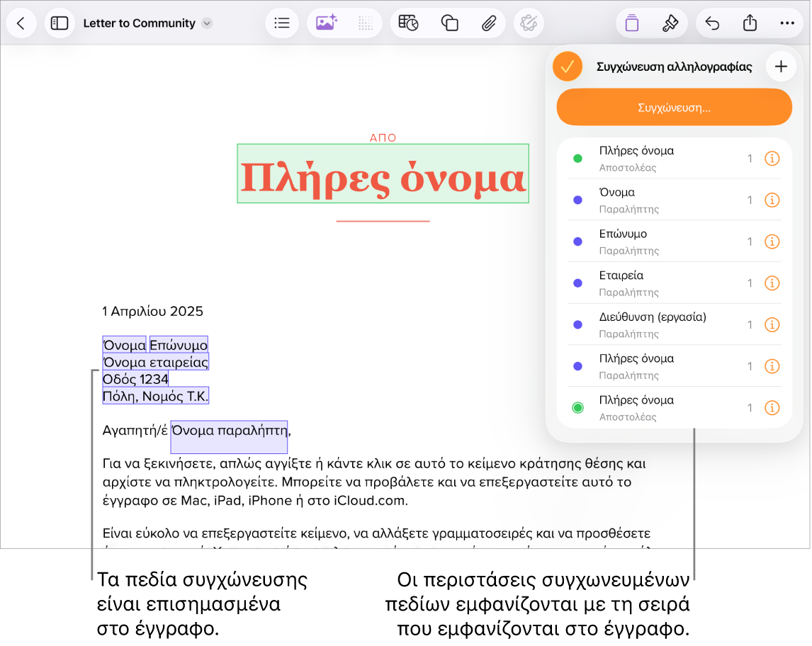Open the insert image media icon
812x646 pixels.
tap(327, 23)
